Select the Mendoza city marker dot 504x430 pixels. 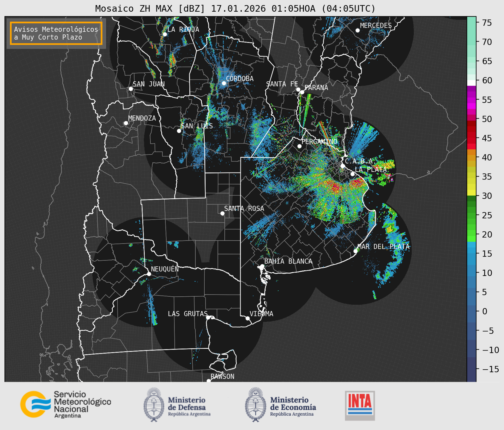click(x=126, y=123)
